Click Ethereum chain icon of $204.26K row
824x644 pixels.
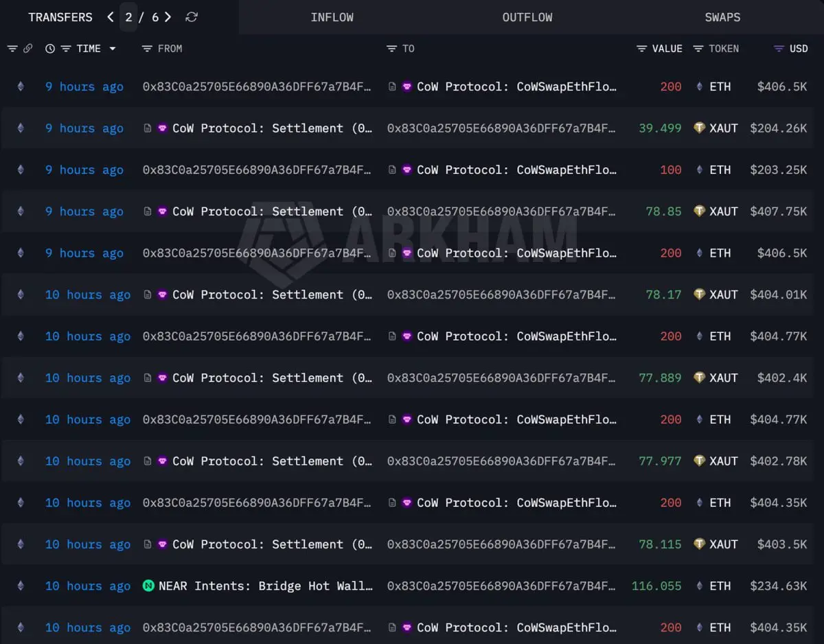click(21, 128)
